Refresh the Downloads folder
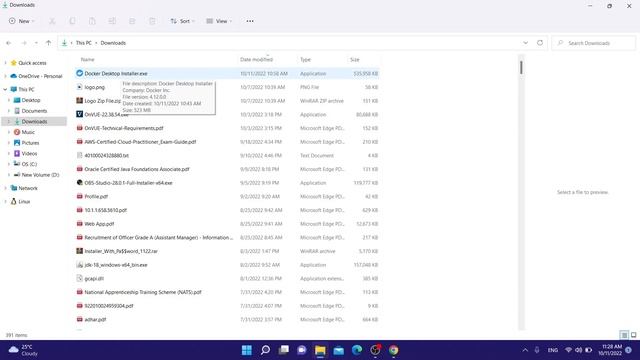640x360 pixels. pos(540,43)
